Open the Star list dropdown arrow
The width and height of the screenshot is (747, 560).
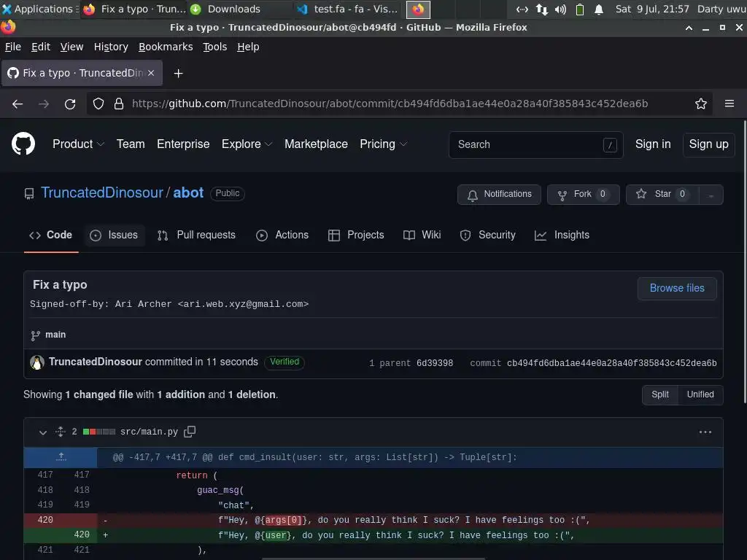tap(711, 195)
